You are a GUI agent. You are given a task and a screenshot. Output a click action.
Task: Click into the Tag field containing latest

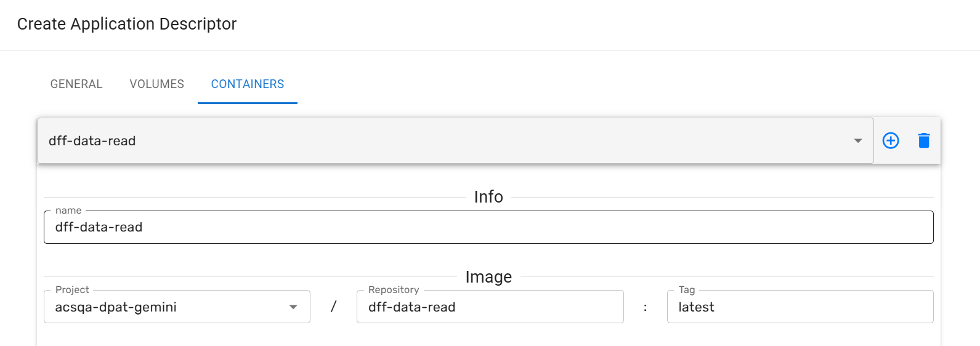tap(800, 307)
